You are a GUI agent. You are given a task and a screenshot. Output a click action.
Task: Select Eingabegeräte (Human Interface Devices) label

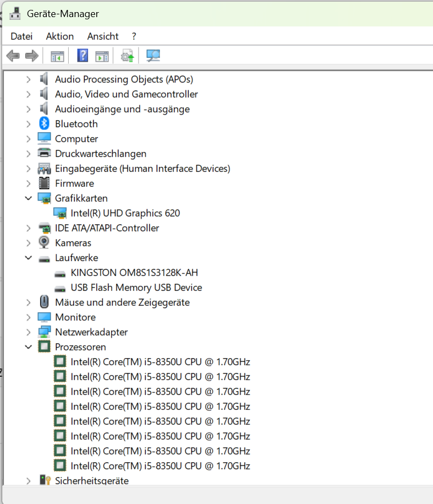coord(142,169)
